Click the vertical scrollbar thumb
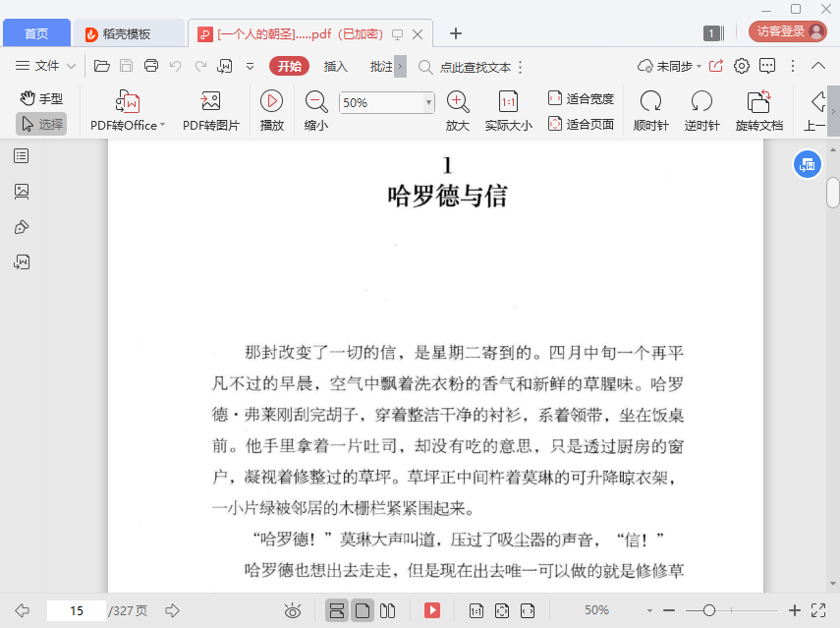Viewport: 840px width, 628px height. click(832, 192)
